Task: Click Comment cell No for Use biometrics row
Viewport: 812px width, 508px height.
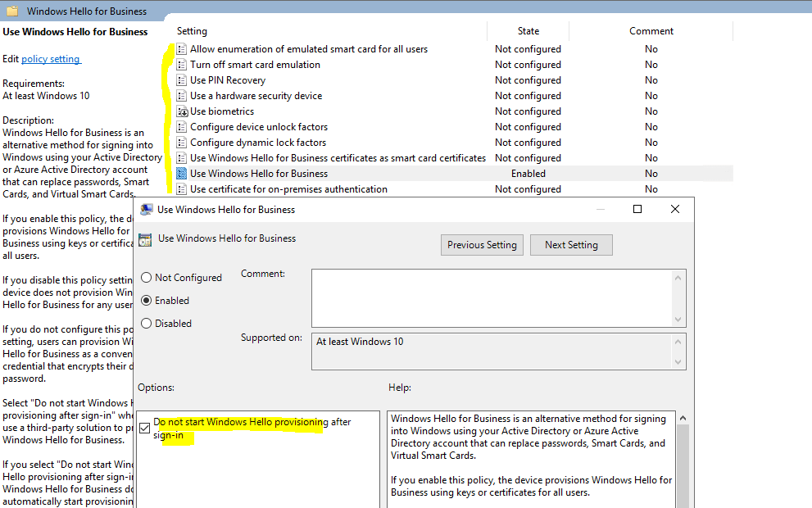Action: tap(651, 111)
